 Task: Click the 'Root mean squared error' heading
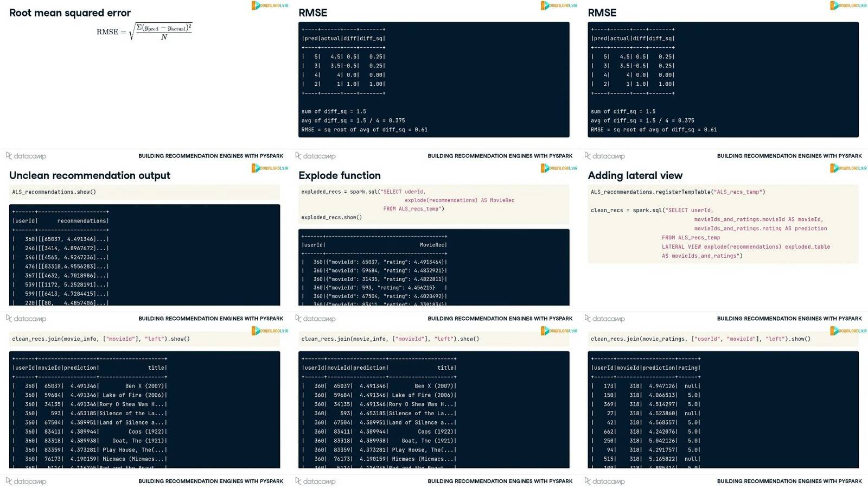click(70, 12)
